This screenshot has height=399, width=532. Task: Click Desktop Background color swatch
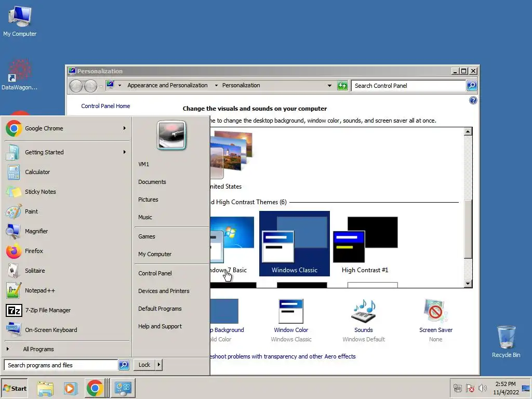pyautogui.click(x=224, y=311)
